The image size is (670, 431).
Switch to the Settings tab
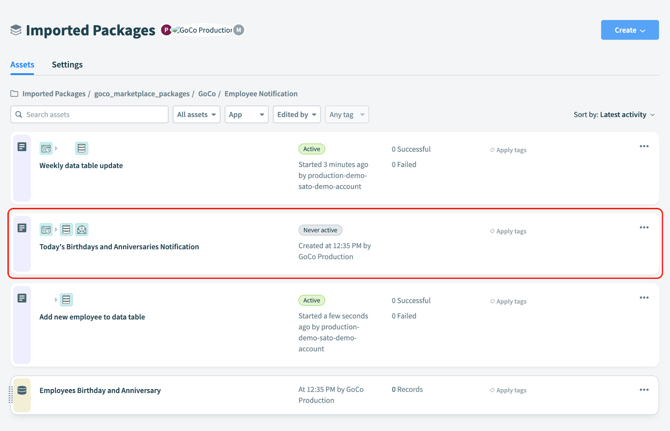tap(67, 65)
